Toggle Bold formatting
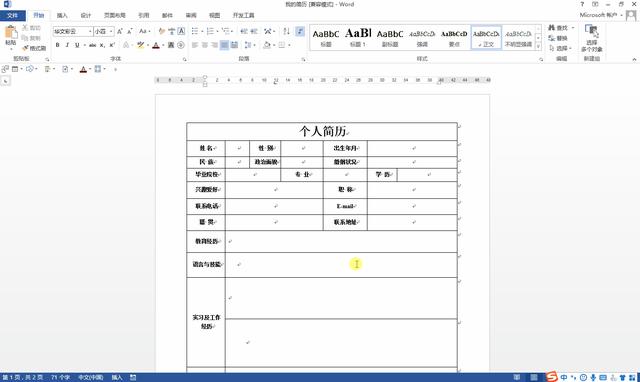 tap(58, 45)
